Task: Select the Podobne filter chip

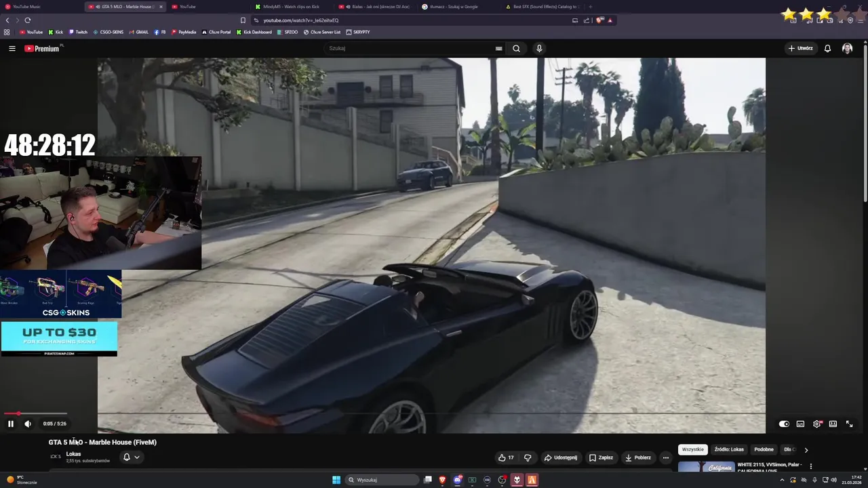Action: click(764, 449)
